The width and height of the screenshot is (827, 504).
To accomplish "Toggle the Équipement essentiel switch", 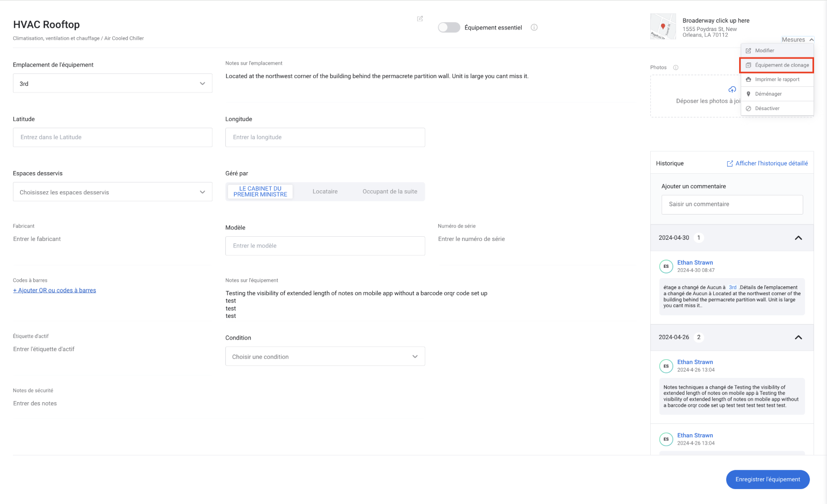I will [x=449, y=27].
